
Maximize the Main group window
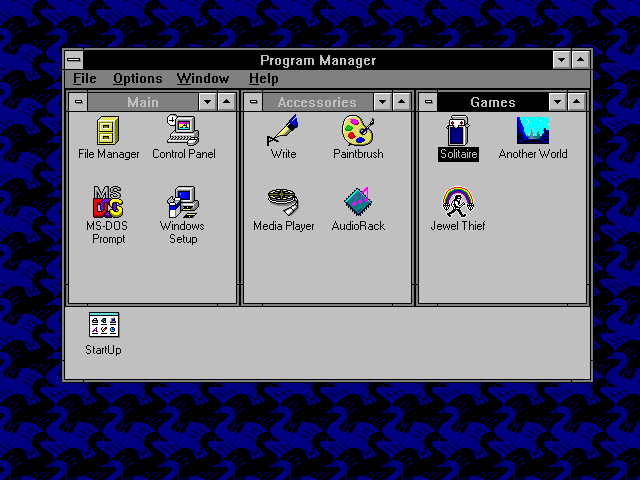(x=227, y=102)
